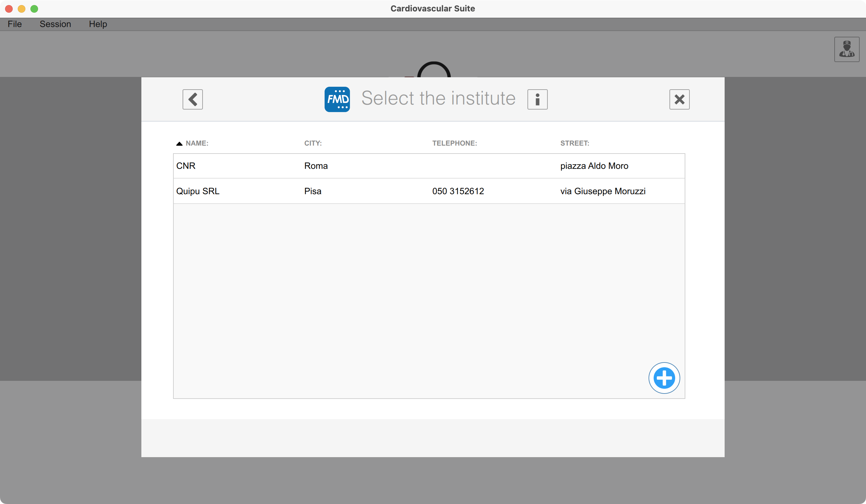
Task: Open the info button beside title
Action: (x=537, y=99)
